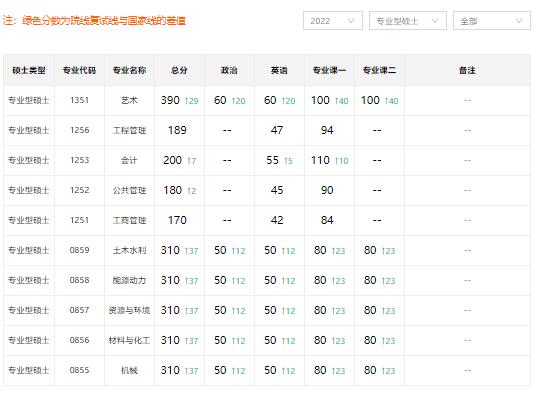
Task: Select the 资源与环境 major name cell
Action: (x=129, y=310)
